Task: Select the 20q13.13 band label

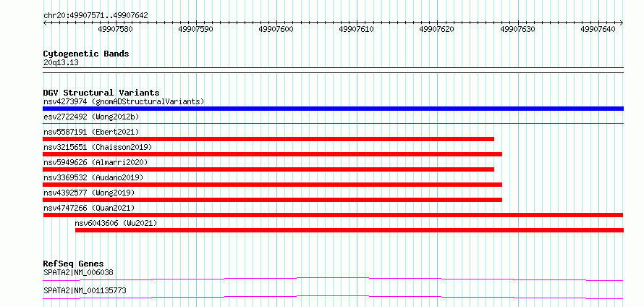Action: click(x=61, y=63)
